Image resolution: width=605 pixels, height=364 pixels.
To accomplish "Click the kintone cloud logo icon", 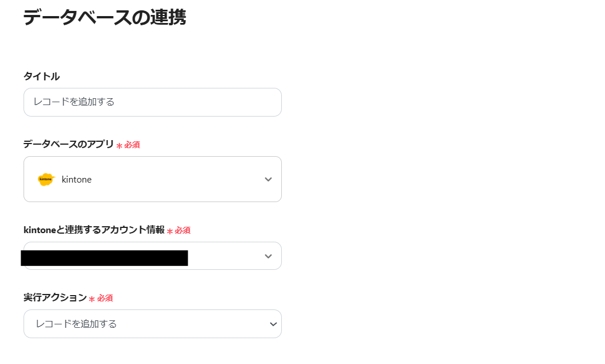I will 45,179.
